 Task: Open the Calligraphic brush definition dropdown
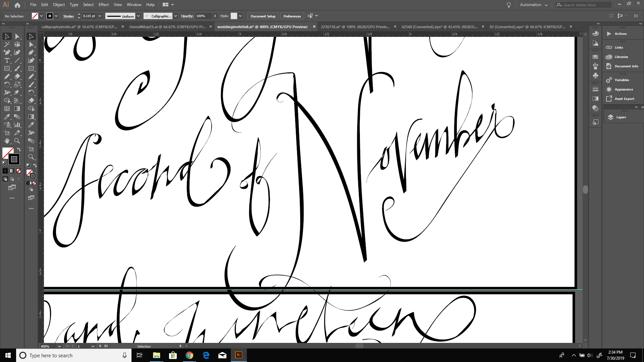pyautogui.click(x=175, y=16)
